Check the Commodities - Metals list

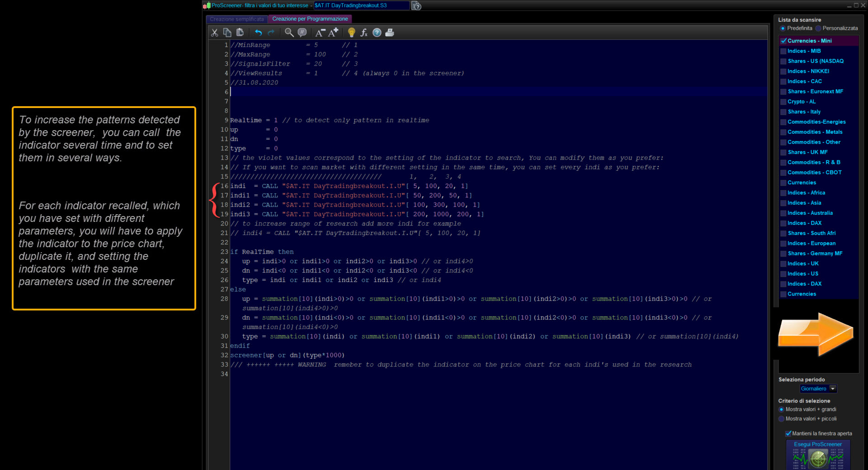[x=783, y=132]
